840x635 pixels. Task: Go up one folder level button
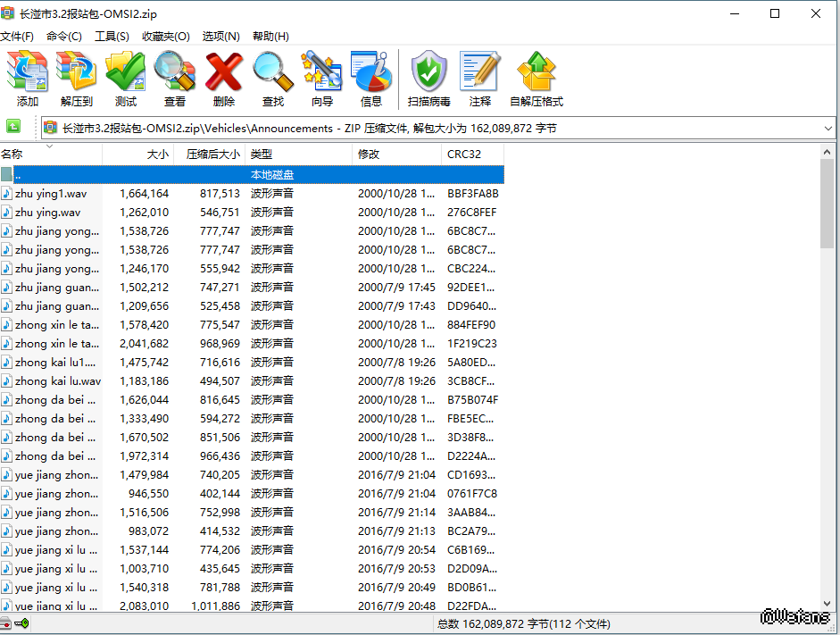(x=13, y=128)
